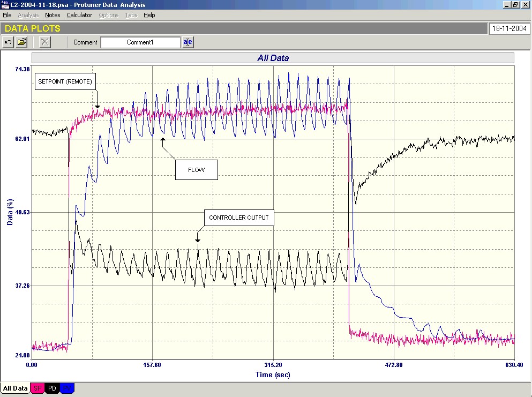The width and height of the screenshot is (532, 397).
Task: Click the comment text edit icon
Action: click(188, 42)
